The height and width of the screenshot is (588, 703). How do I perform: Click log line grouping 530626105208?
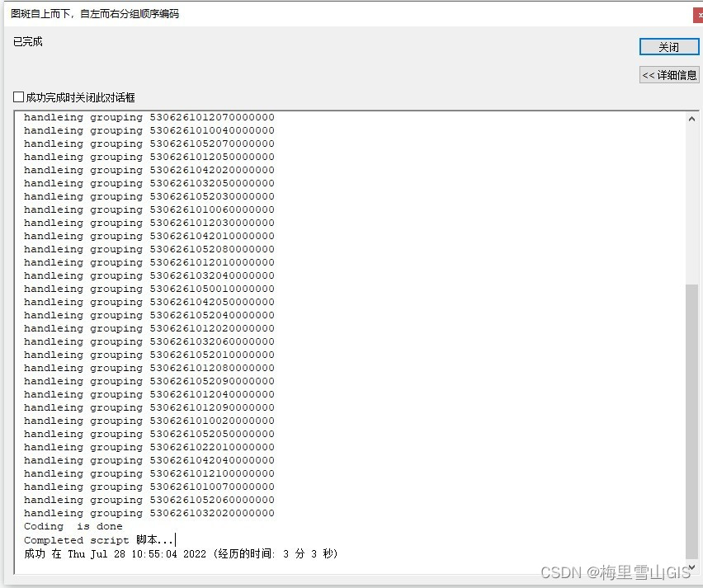tap(149, 249)
